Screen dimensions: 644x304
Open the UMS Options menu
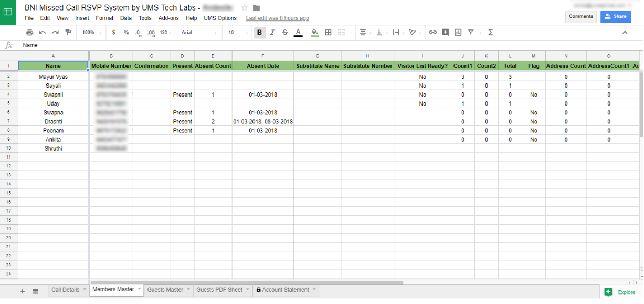coord(220,18)
